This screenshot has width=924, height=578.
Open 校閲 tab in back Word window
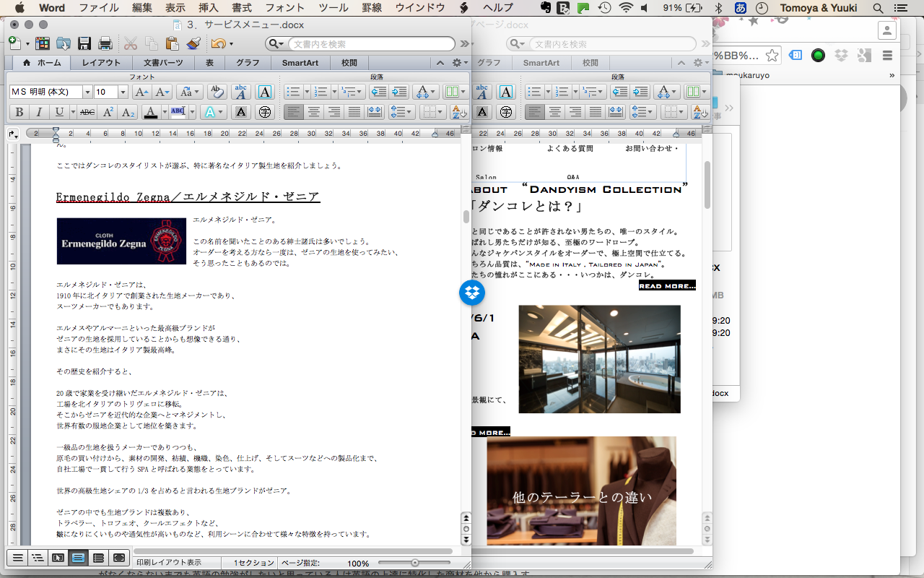pyautogui.click(x=590, y=63)
